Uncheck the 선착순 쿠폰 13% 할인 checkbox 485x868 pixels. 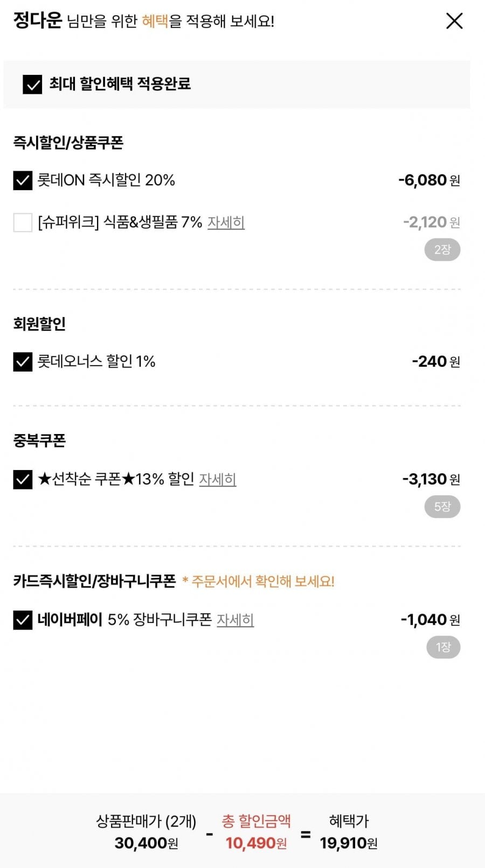coord(23,479)
